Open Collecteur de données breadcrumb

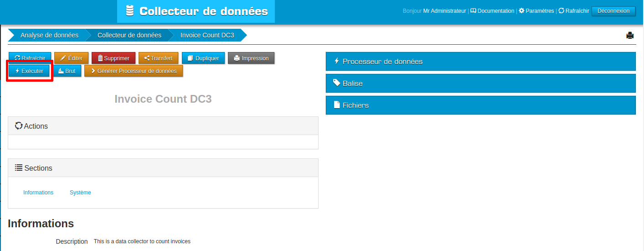coord(129,35)
